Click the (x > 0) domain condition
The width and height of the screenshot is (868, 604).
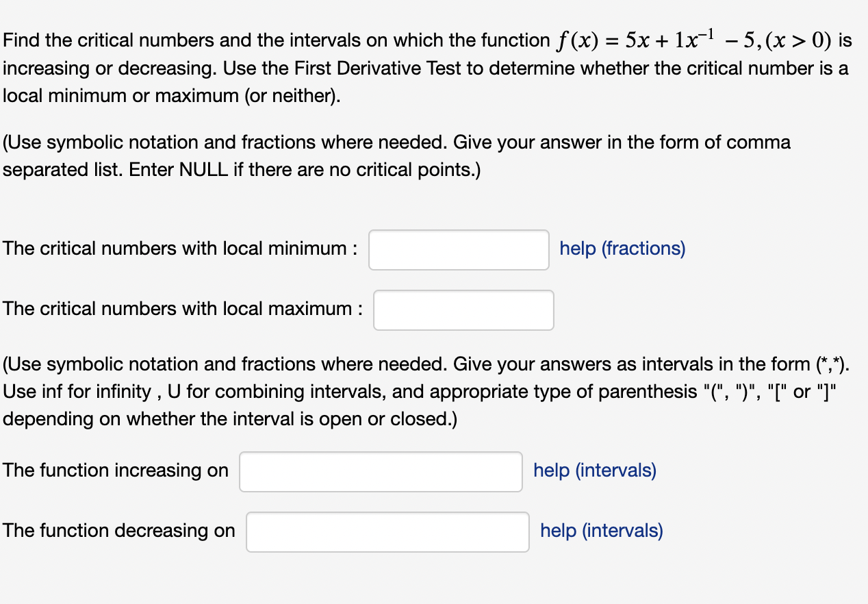797,40
